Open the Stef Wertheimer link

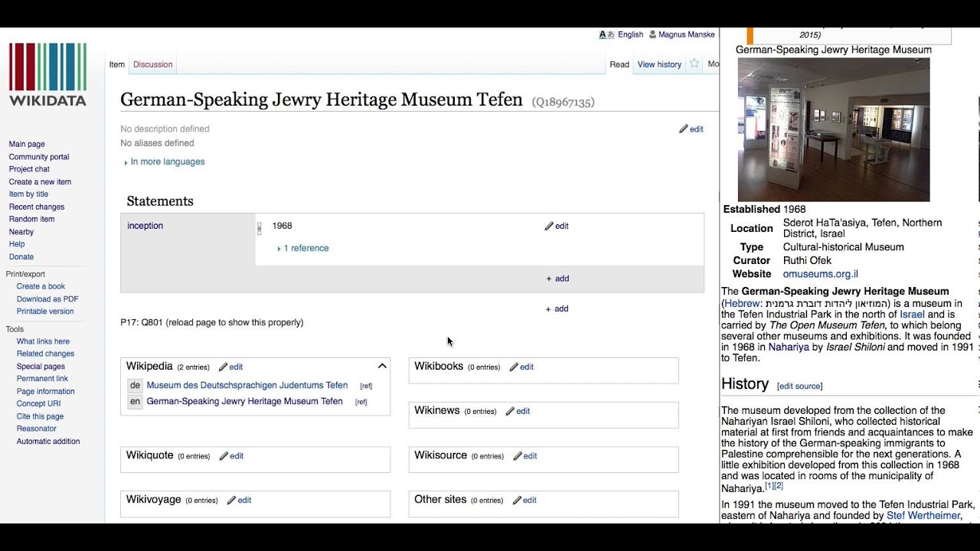[923, 516]
